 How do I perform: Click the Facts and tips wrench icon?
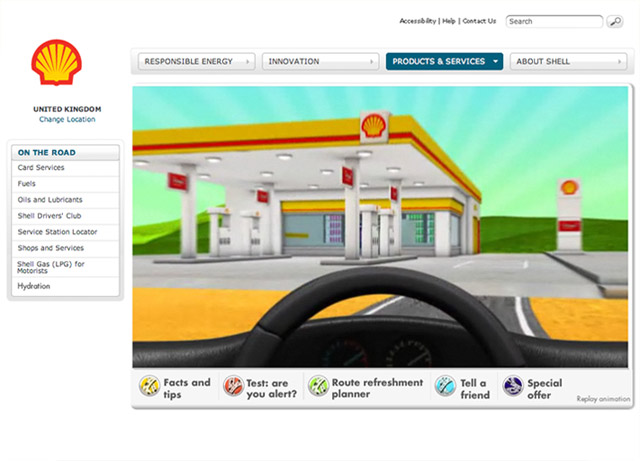[x=149, y=387]
